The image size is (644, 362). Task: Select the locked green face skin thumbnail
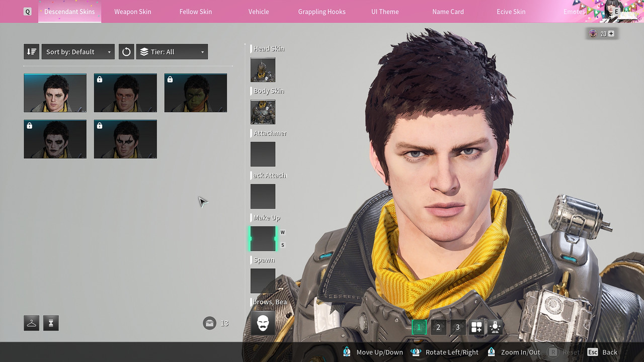196,93
